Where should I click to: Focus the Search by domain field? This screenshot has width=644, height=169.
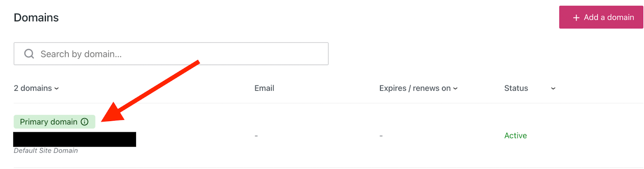pyautogui.click(x=181, y=54)
